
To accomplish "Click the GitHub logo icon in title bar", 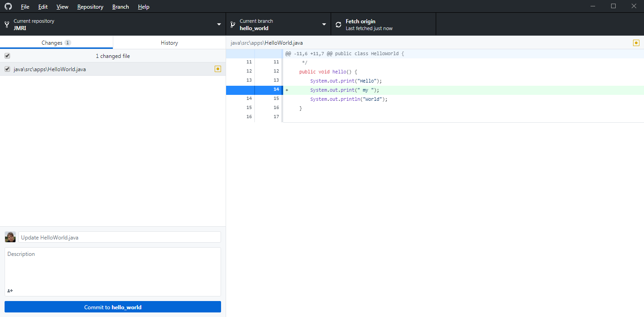I will [8, 6].
